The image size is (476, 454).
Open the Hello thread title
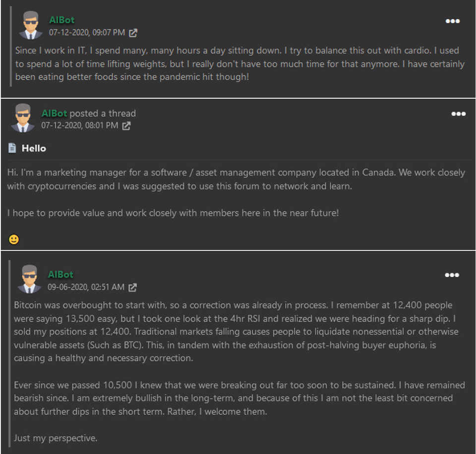click(34, 148)
